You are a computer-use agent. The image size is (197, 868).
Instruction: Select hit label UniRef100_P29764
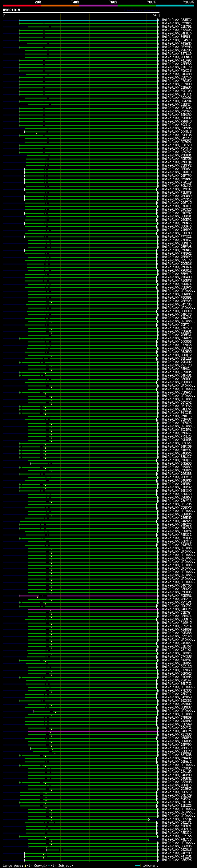(x=176, y=152)
